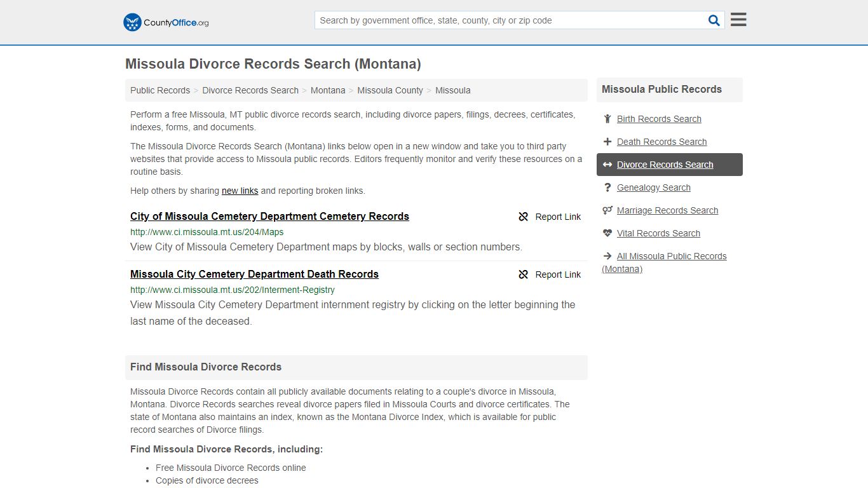Click the CountyOffice.org logo
This screenshot has width=868, height=488.
166,22
